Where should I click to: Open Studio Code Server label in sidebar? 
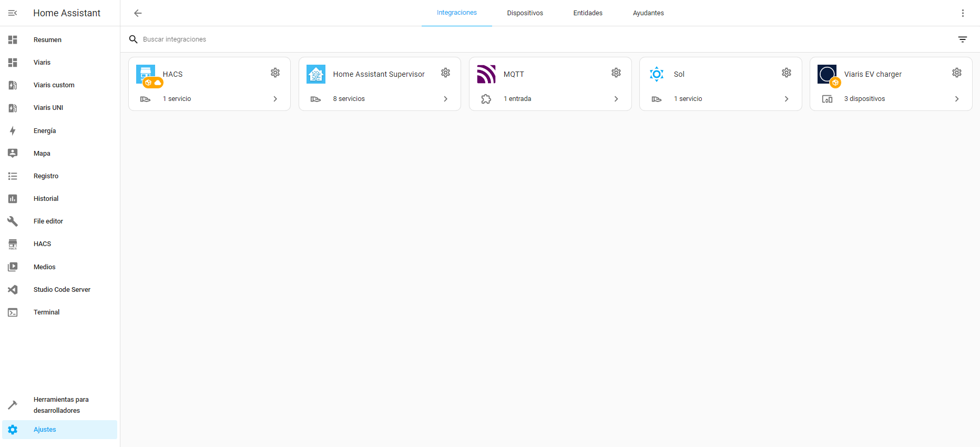[62, 290]
